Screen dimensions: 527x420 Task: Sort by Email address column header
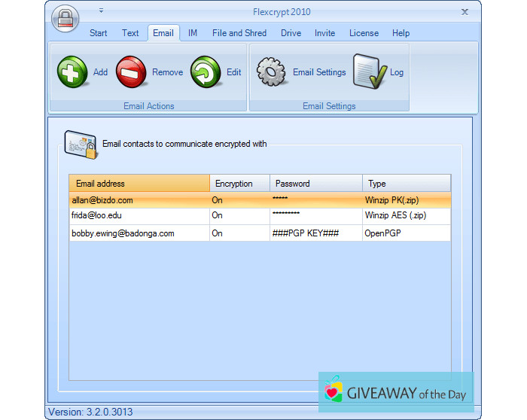(139, 184)
